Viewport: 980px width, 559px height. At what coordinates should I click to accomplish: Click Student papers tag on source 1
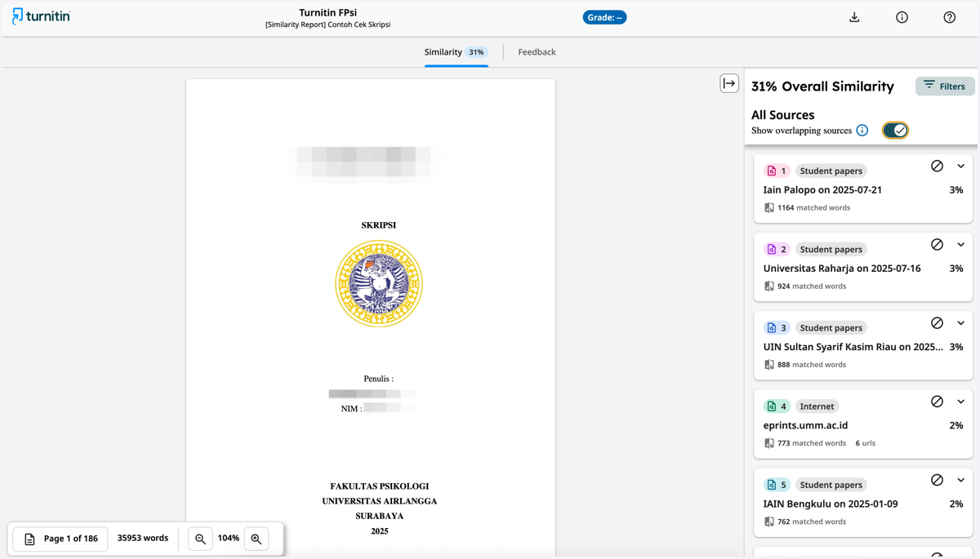831,171
